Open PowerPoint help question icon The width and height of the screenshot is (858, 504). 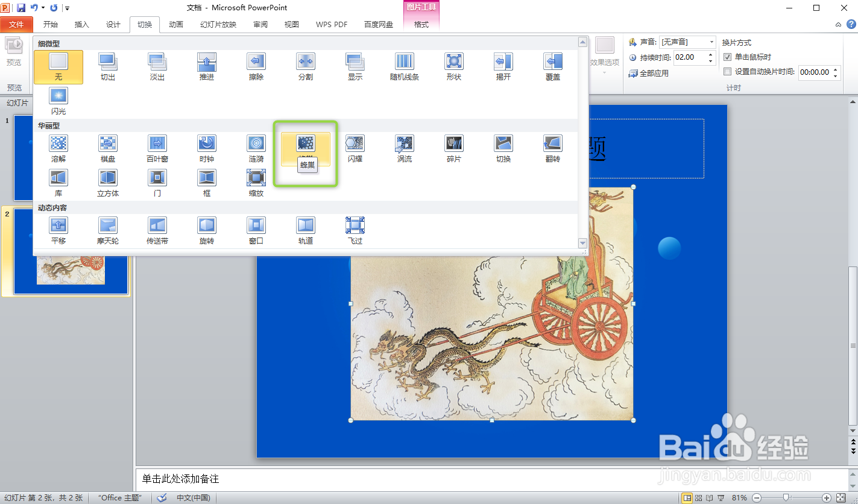(851, 25)
